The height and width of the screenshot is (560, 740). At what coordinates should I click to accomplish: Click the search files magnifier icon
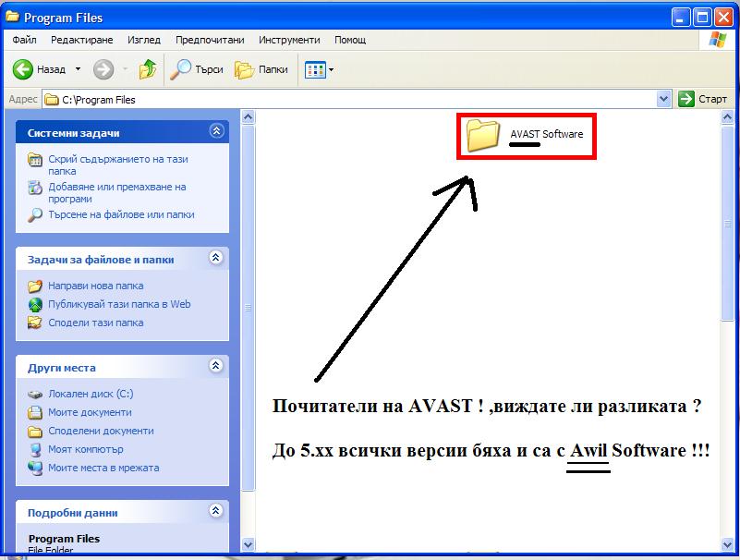pyautogui.click(x=34, y=214)
